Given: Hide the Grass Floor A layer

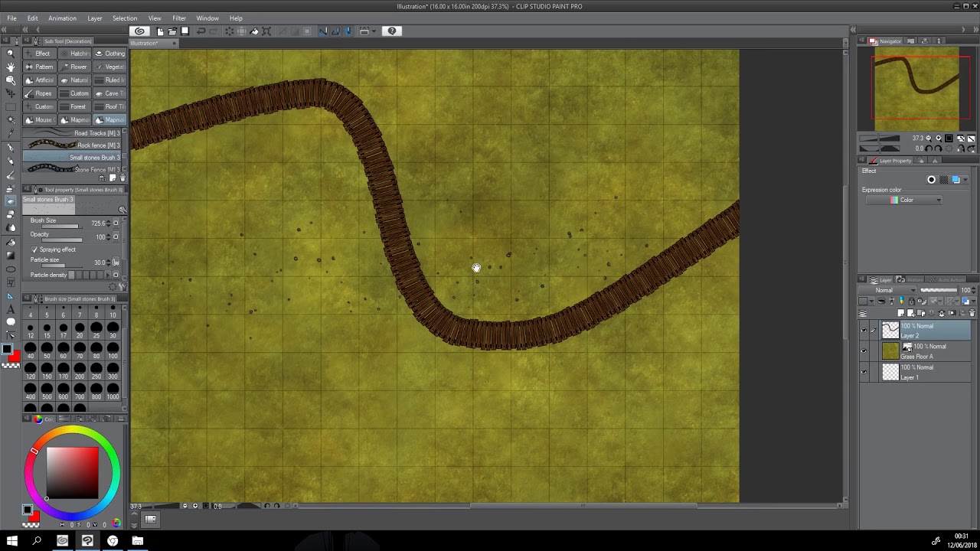Looking at the screenshot, I should (864, 351).
